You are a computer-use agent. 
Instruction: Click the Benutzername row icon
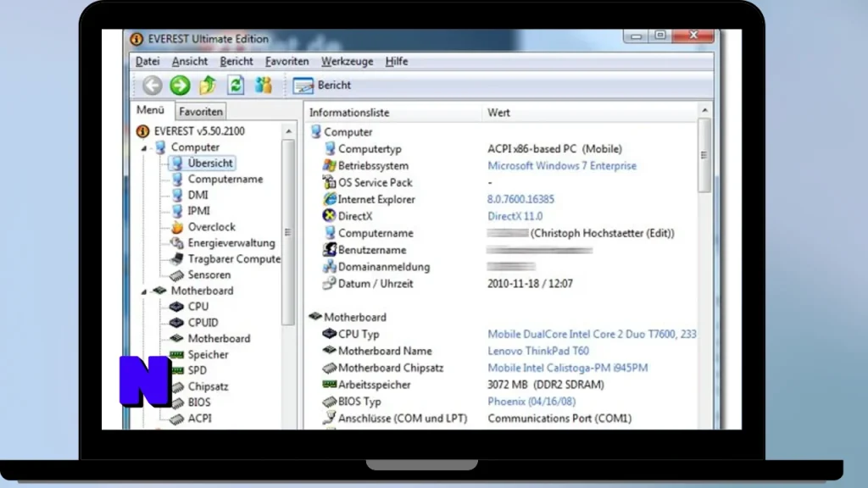click(330, 250)
